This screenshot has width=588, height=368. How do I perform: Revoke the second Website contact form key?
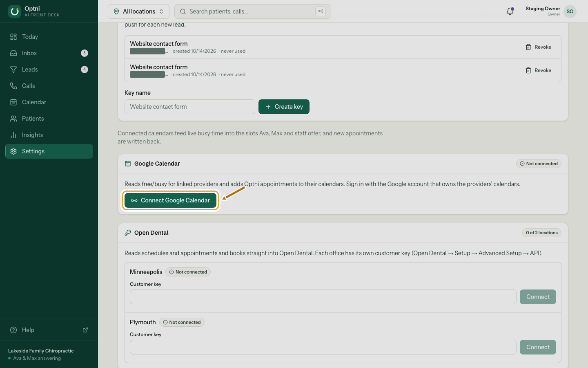538,70
